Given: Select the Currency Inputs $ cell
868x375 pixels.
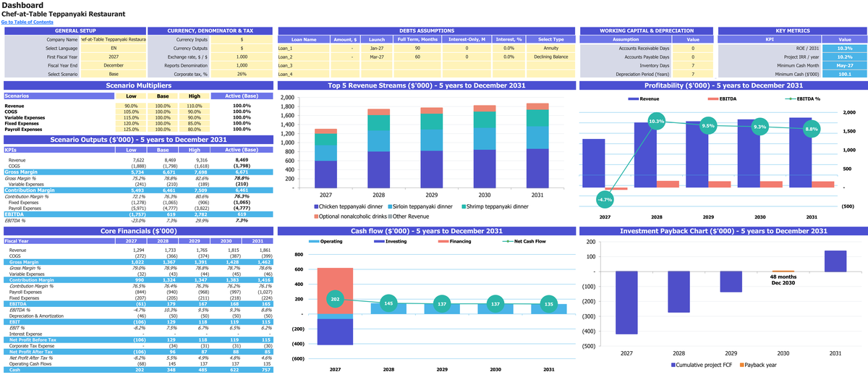Looking at the screenshot, I should (242, 39).
